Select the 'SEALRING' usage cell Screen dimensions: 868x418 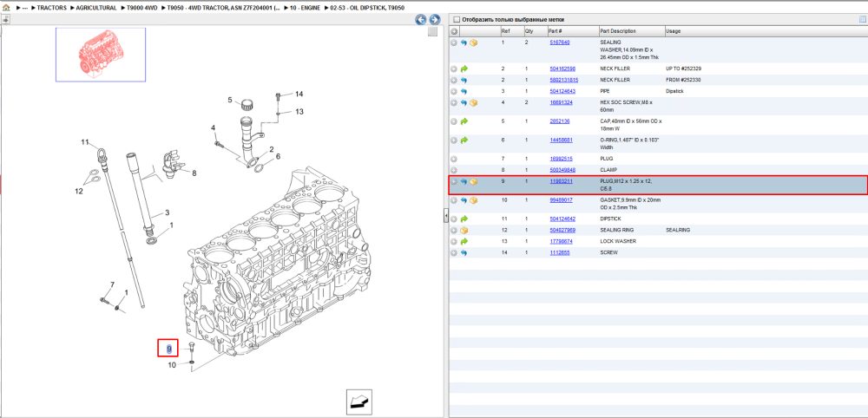(678, 230)
